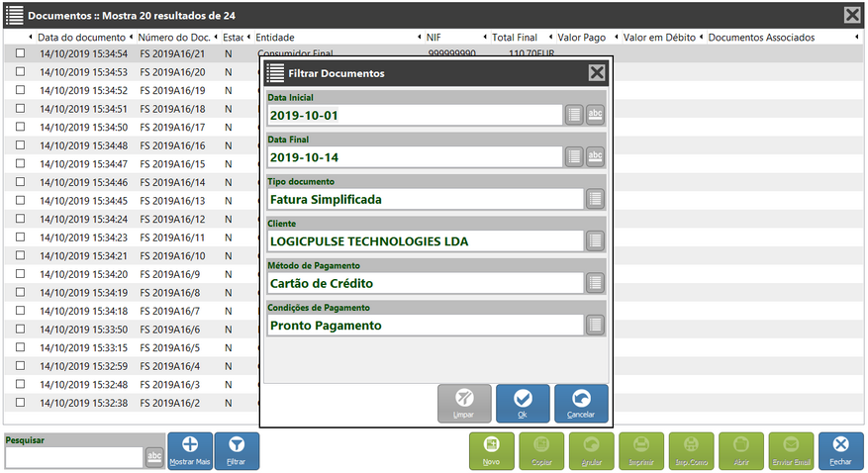Select checkbox for row FS 2019A16/12
Screen dimensions: 868x473
[21, 220]
